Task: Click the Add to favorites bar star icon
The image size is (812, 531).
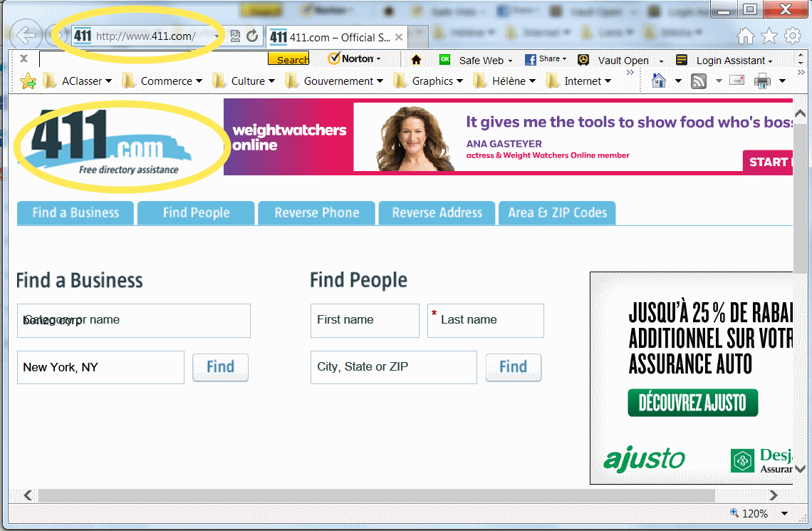Action: click(x=28, y=81)
